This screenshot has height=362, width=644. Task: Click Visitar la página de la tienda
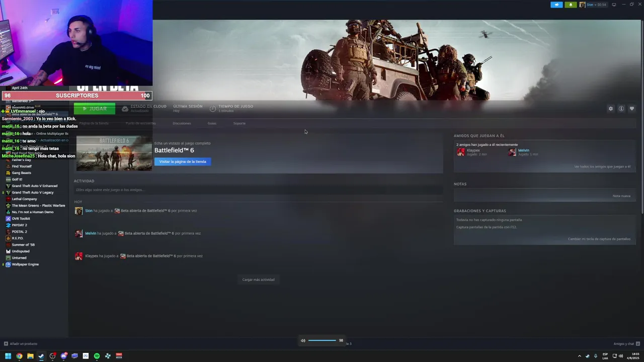183,161
